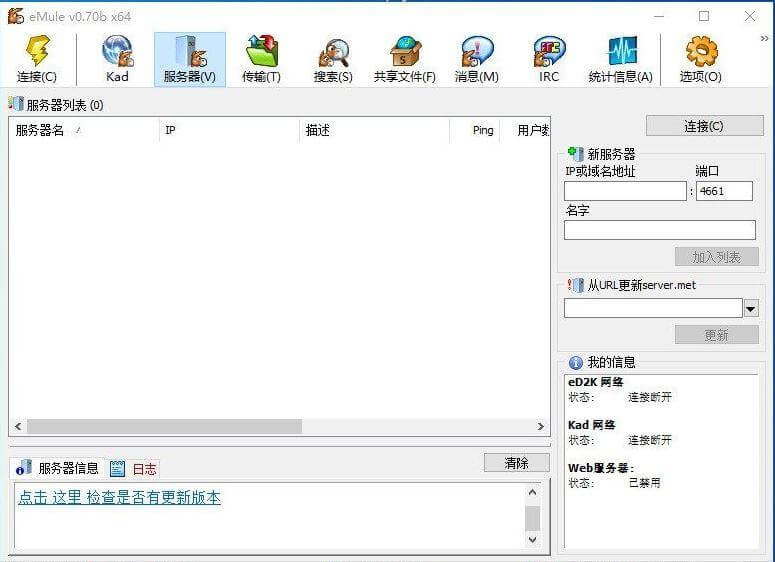Screen dimensions: 775x562
Task: Click the 端口 port field showing 4661
Action: [x=724, y=191]
